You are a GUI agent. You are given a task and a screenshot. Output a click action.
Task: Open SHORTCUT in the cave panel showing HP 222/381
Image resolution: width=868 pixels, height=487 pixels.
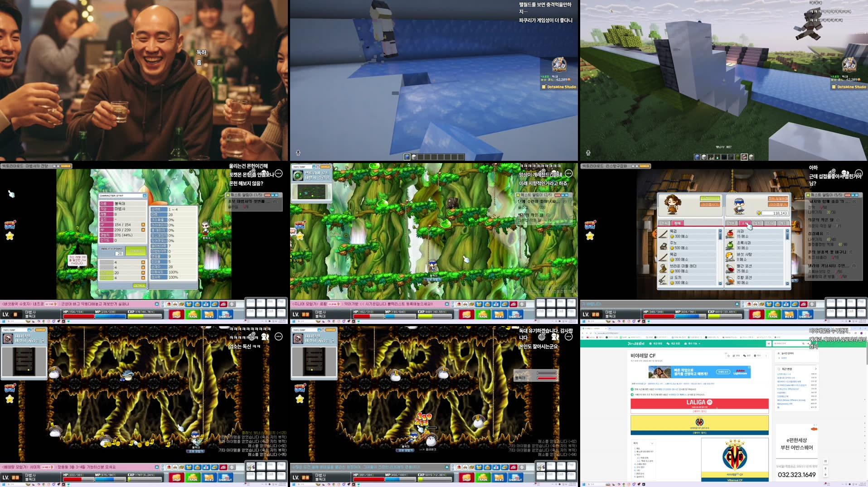(x=225, y=477)
